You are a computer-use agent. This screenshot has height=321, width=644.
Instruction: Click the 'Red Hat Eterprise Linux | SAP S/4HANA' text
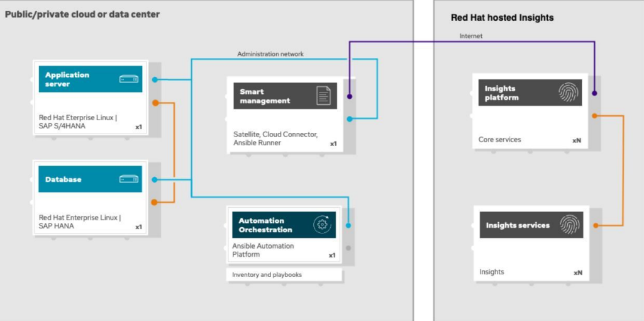click(78, 121)
